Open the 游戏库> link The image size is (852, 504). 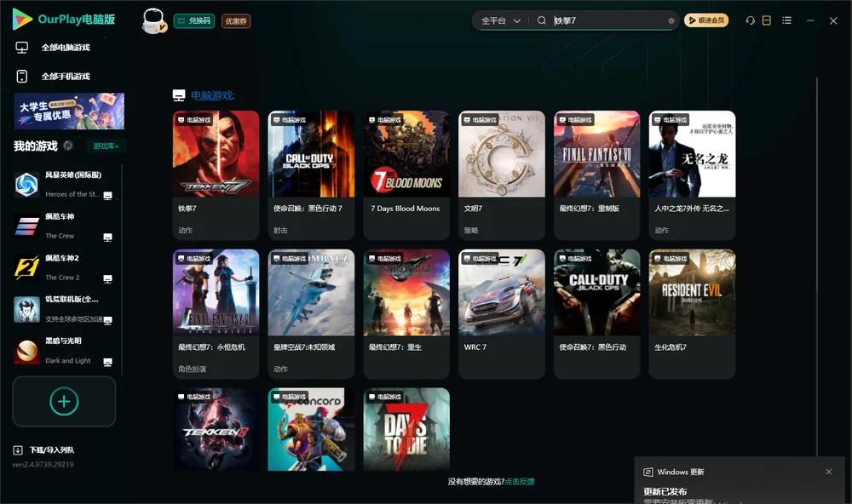[x=106, y=146]
